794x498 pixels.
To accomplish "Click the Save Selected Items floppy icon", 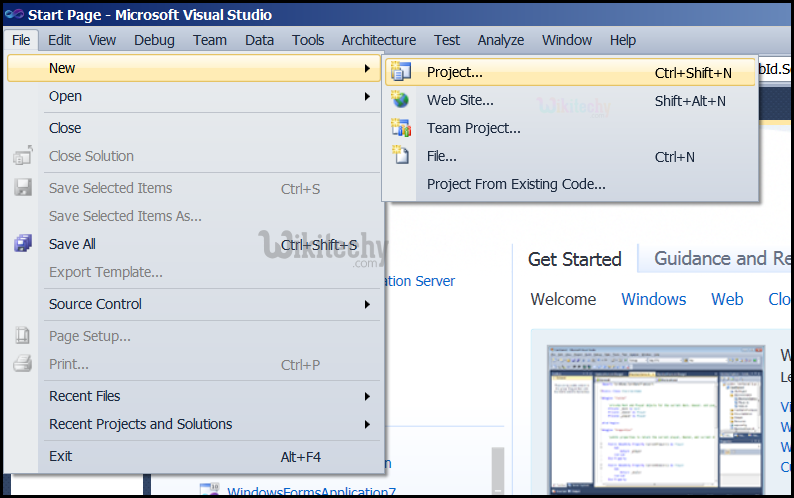I will pos(23,187).
